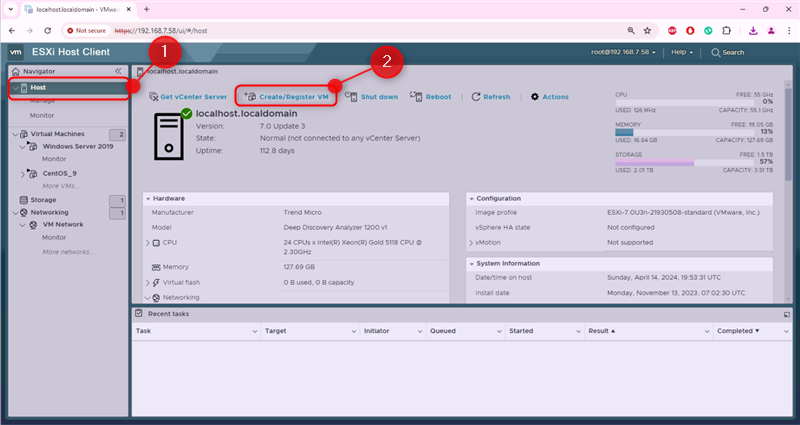This screenshot has height=425, width=800.
Task: Open a new browser tab
Action: click(146, 9)
